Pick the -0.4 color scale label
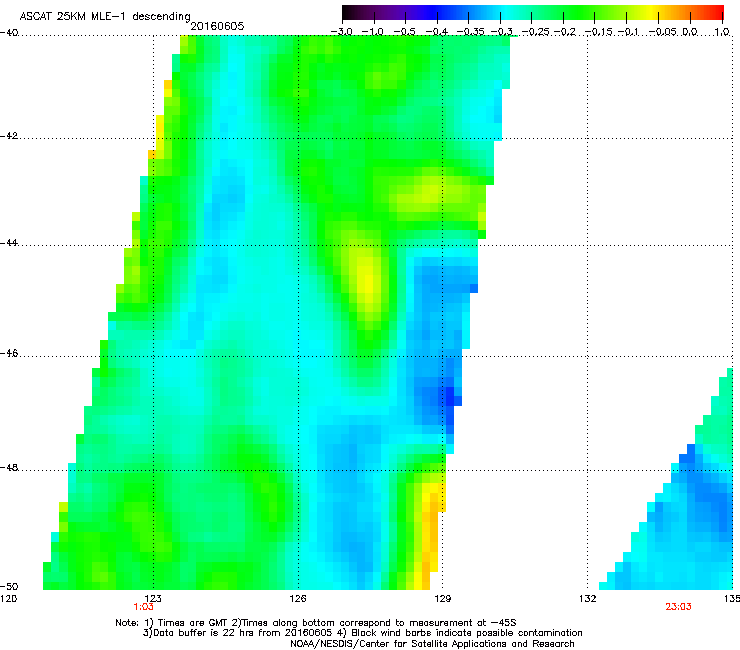Screen dimensions: 740x650 pos(437,32)
